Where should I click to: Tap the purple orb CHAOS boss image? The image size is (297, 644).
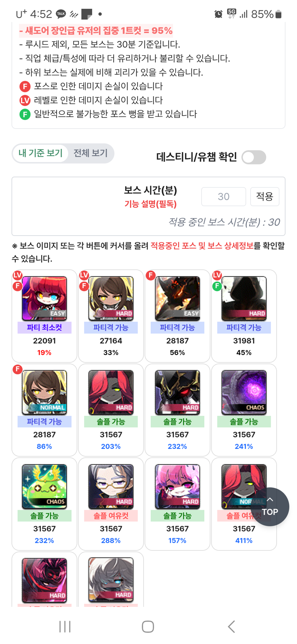tap(244, 392)
